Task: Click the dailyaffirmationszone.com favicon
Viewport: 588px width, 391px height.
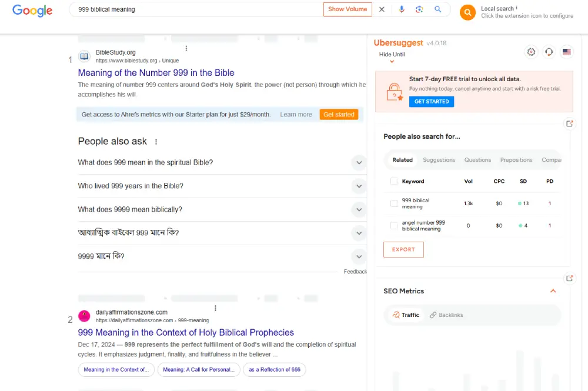Action: pyautogui.click(x=84, y=316)
